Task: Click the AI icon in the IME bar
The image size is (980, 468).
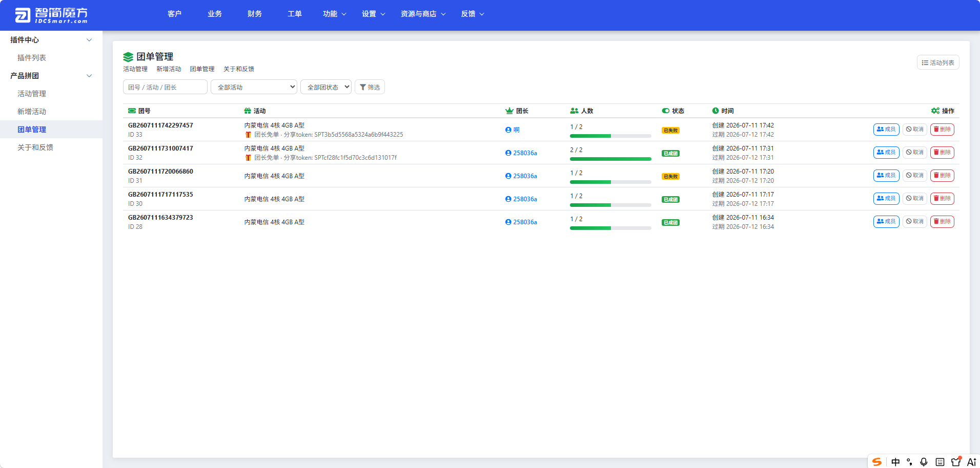Action: [972, 462]
